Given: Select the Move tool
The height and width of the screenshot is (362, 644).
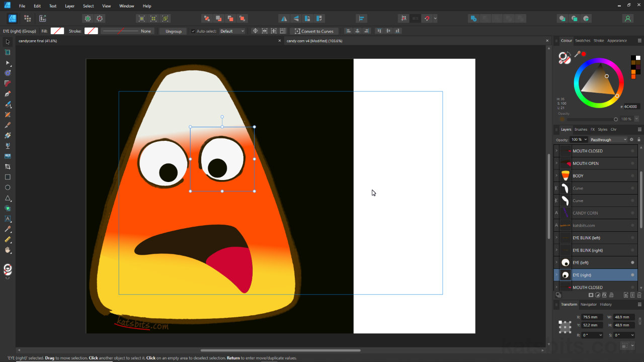Looking at the screenshot, I should (x=8, y=42).
